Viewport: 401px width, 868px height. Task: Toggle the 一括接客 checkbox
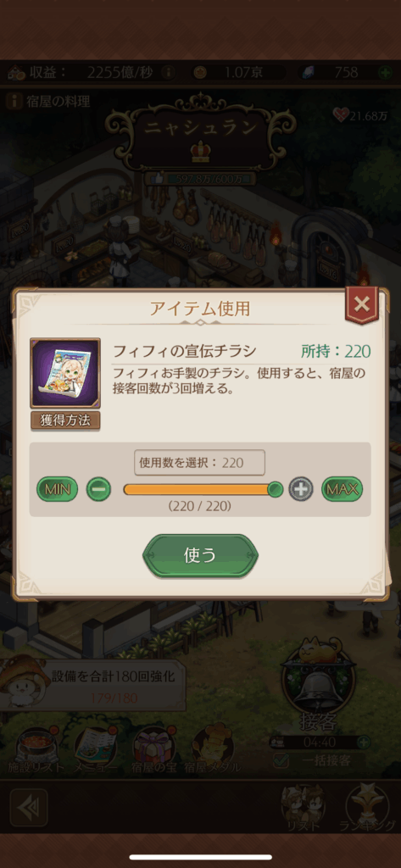281,761
